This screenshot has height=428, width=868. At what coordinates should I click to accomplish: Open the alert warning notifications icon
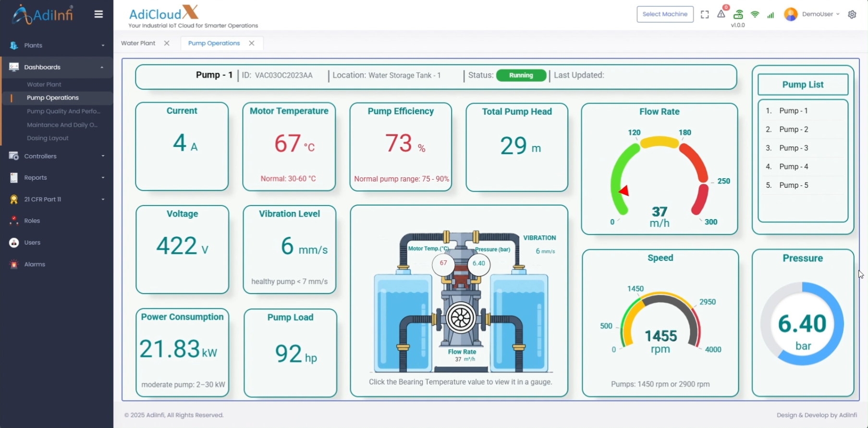pos(721,14)
